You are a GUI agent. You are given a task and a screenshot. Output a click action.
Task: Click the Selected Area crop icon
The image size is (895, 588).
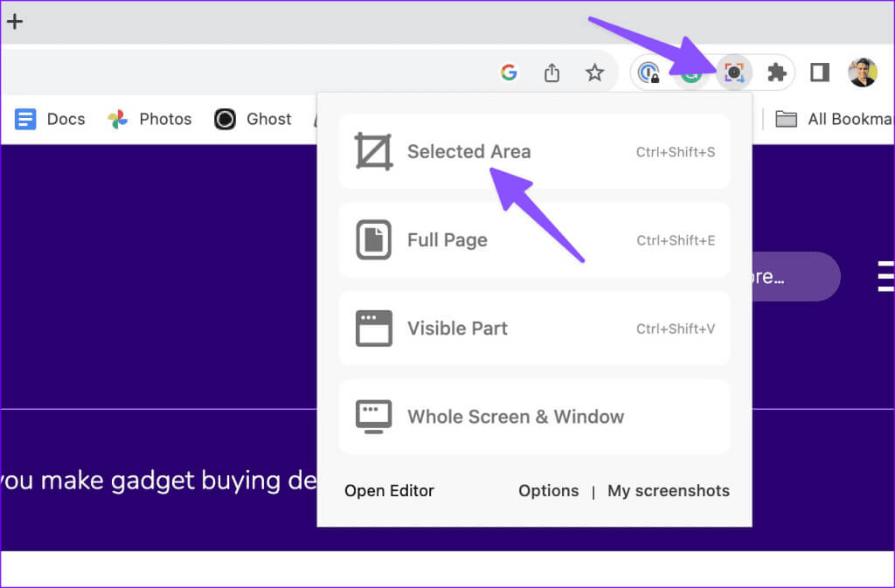[x=374, y=152]
